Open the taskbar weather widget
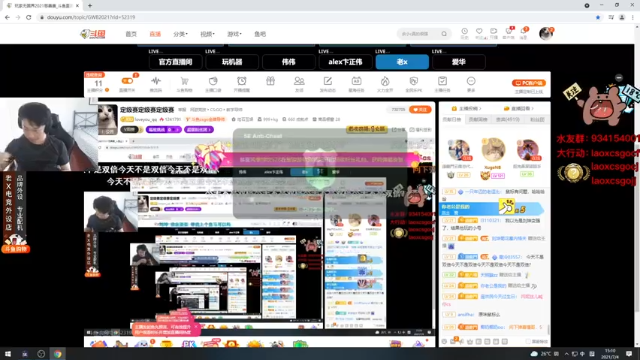The width and height of the screenshot is (640, 360). 544,354
